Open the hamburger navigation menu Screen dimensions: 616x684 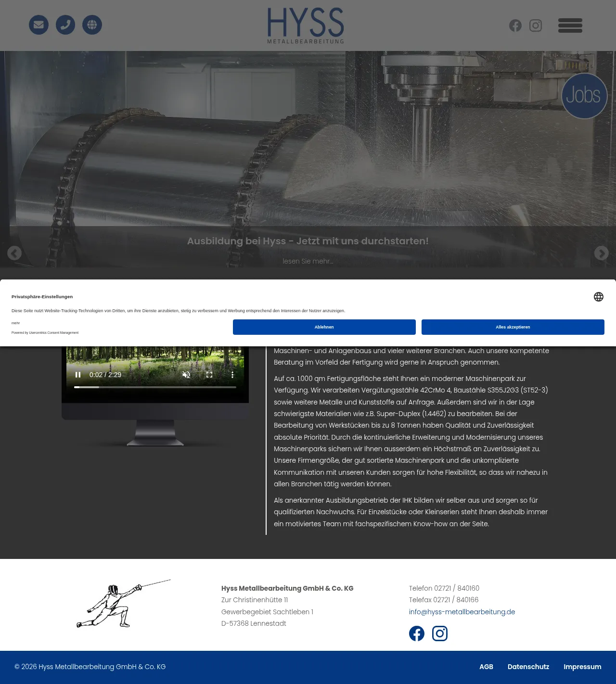(570, 25)
